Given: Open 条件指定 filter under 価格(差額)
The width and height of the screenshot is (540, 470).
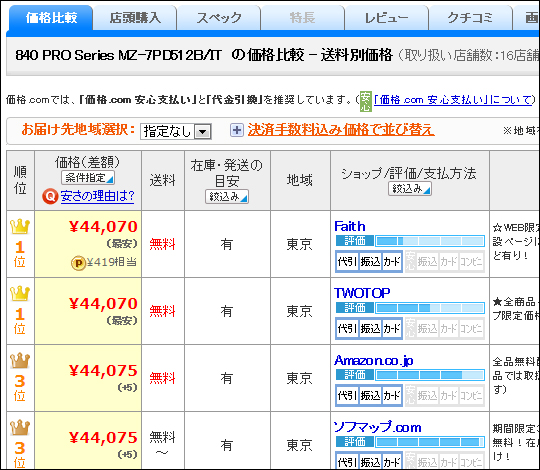Looking at the screenshot, I should click(x=88, y=178).
